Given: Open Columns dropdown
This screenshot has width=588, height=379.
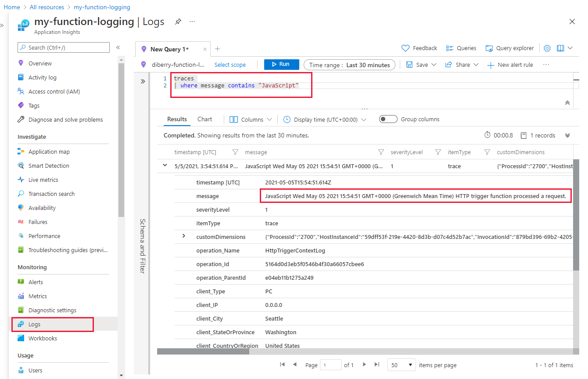Looking at the screenshot, I should tap(251, 119).
